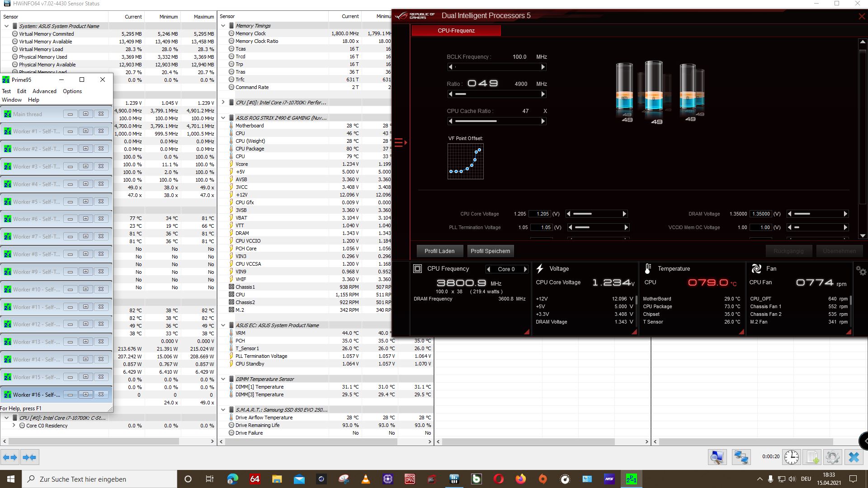Show hidden system tray icons
Viewport: 868px width, 488px height.
[x=759, y=479]
